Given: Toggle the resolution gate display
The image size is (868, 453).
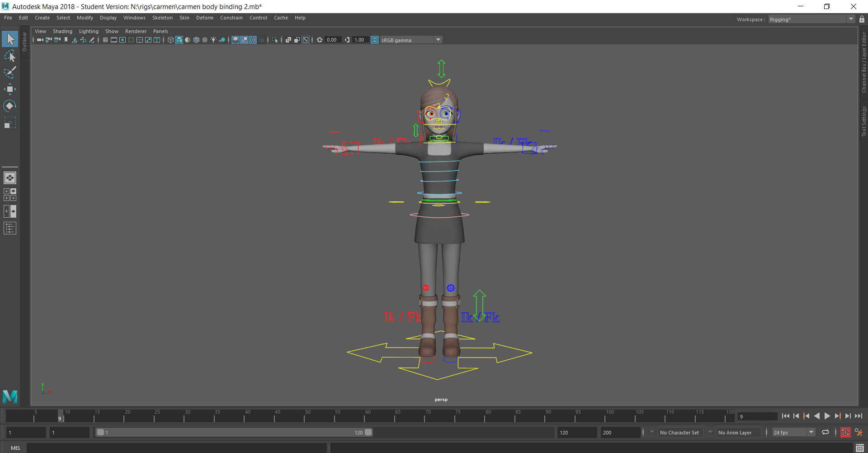Looking at the screenshot, I should (123, 40).
